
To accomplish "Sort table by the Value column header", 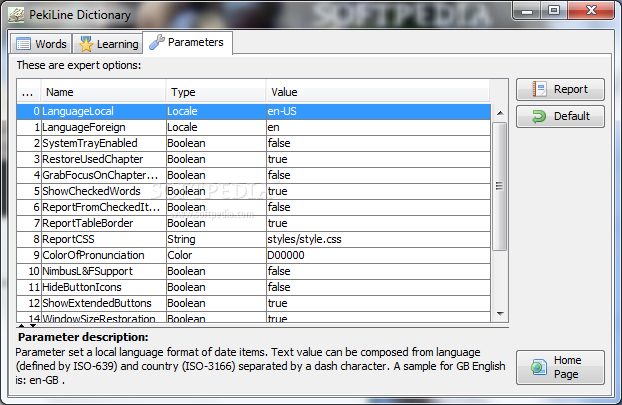I will [378, 92].
